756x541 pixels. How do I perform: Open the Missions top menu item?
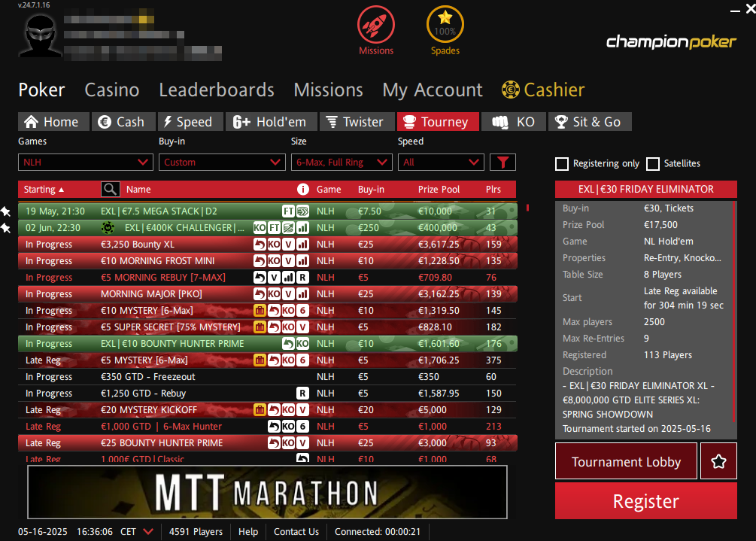328,90
